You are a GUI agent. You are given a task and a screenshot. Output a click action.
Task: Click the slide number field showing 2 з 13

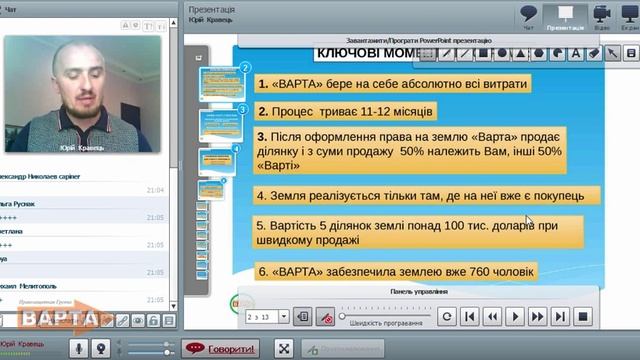point(262,316)
